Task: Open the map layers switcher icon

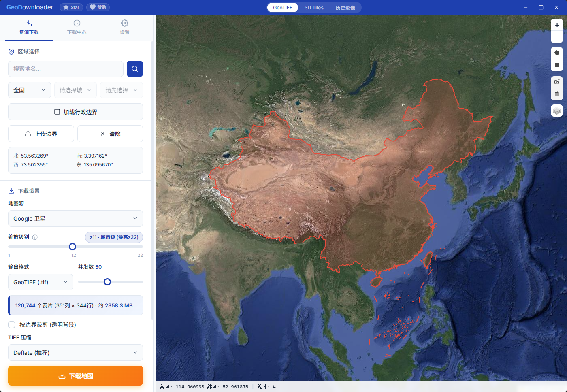Action: 557,111
